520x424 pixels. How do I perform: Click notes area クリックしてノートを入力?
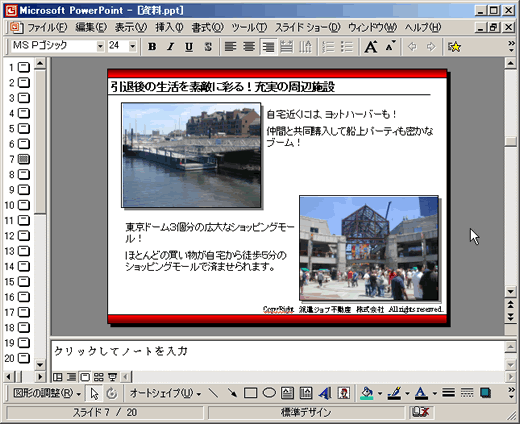(x=121, y=351)
